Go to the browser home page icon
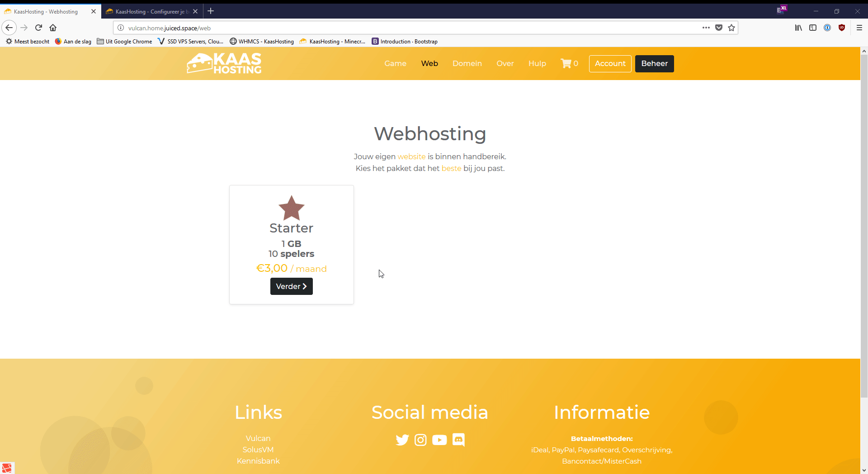This screenshot has width=868, height=474. coord(53,28)
